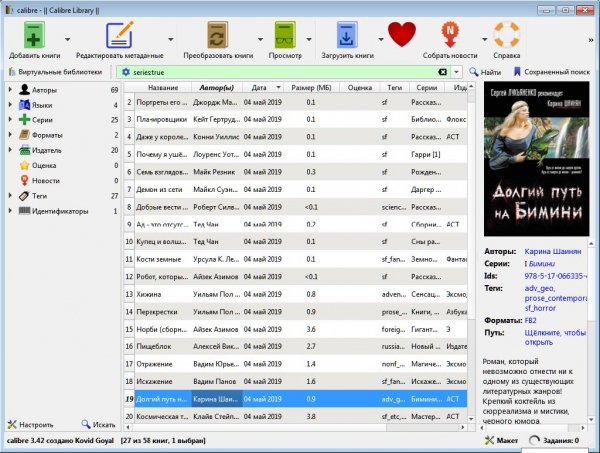The image size is (600, 453).
Task: Open the Просмотр viewer icon
Action: [x=285, y=35]
